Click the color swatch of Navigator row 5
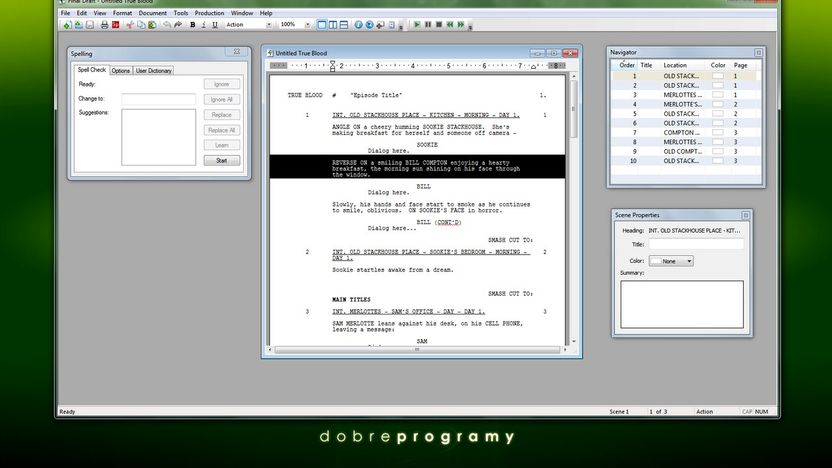This screenshot has width=832, height=468. [x=717, y=114]
